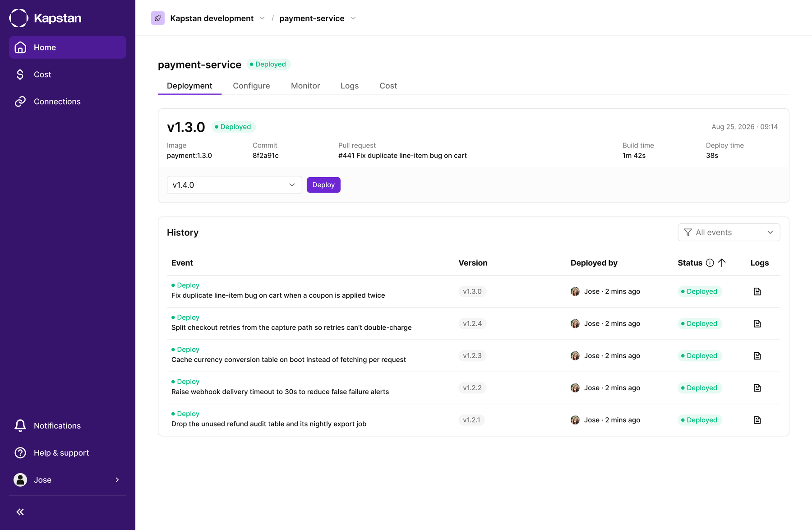Image resolution: width=812 pixels, height=530 pixels.
Task: Click the Status info icon
Action: (710, 263)
